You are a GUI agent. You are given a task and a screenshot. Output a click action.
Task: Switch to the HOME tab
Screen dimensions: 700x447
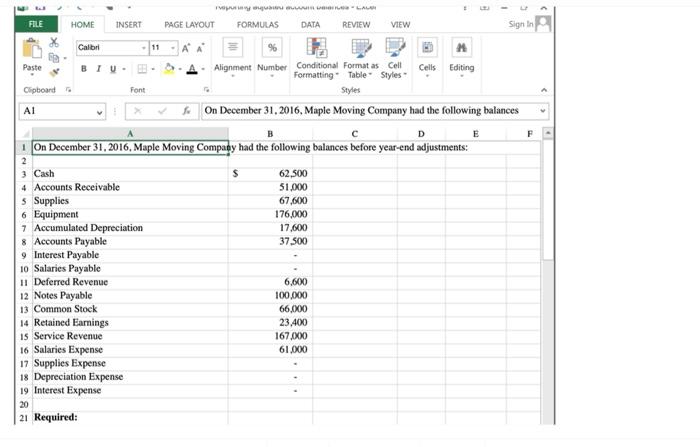click(x=83, y=25)
